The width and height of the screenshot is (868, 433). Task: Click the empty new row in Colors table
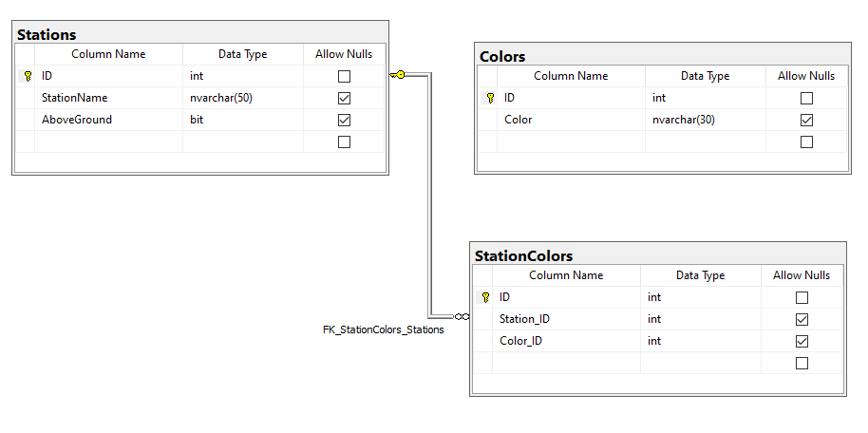coord(663,141)
